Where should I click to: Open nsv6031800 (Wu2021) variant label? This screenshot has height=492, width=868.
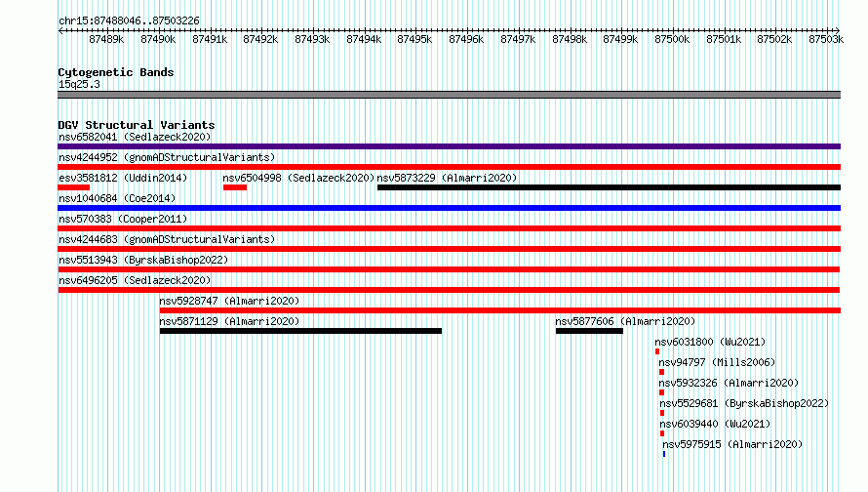[710, 342]
